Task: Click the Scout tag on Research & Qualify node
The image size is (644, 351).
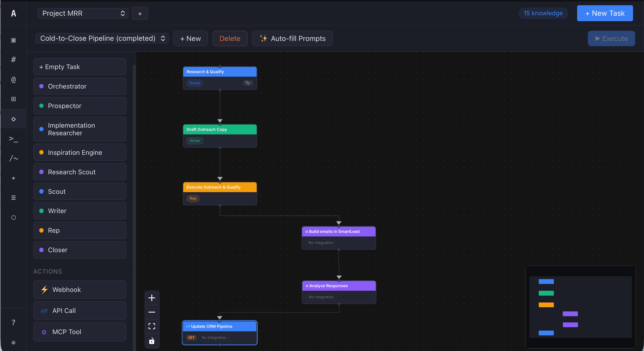Action: click(x=194, y=83)
